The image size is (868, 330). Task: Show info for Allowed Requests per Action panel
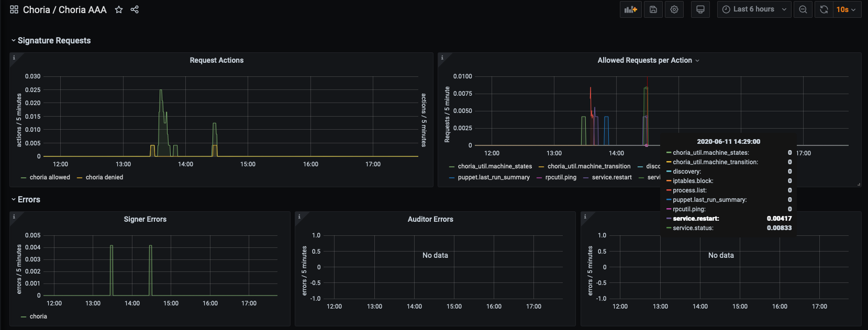coord(442,58)
